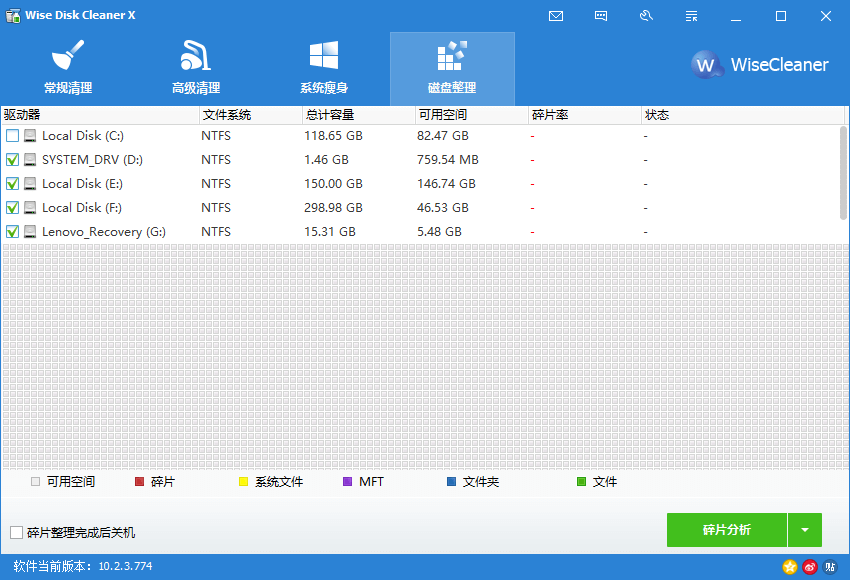
Task: Uncheck the SYSTEM_DRV (D:) checkbox
Action: (x=12, y=159)
